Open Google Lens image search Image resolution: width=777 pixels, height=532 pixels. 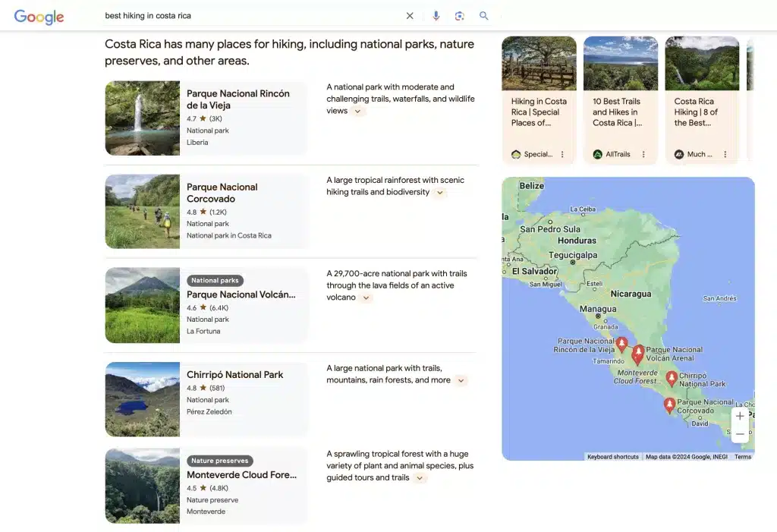point(460,15)
